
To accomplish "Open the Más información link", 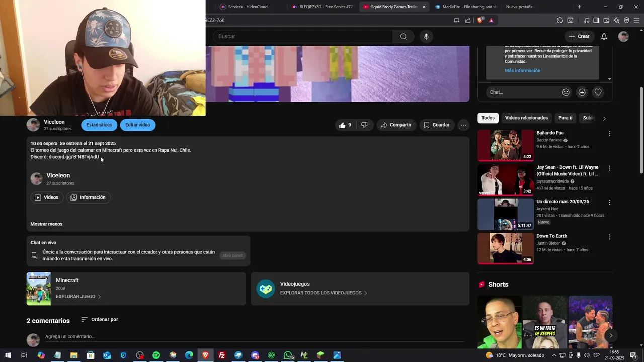I will (x=522, y=71).
